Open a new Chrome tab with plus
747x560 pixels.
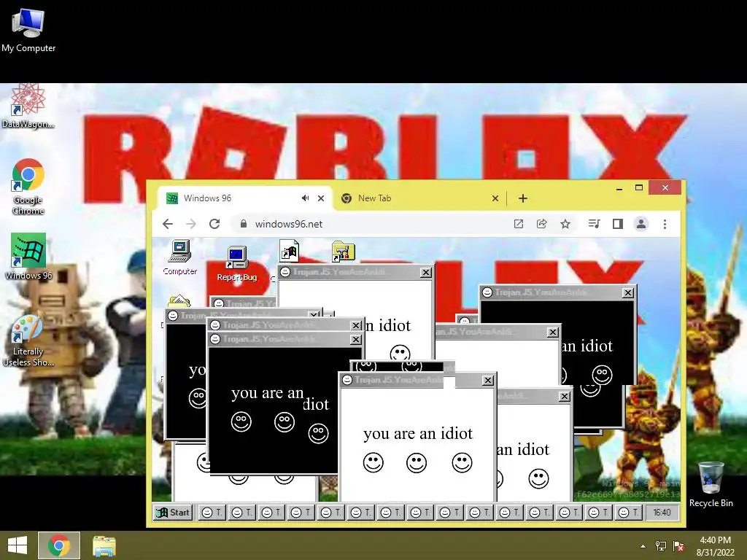point(522,198)
